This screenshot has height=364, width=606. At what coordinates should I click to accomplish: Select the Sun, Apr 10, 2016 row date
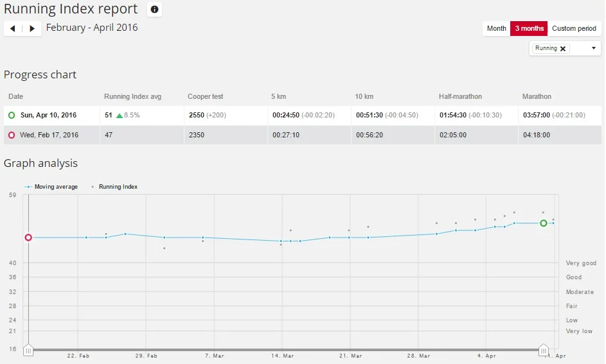48,116
